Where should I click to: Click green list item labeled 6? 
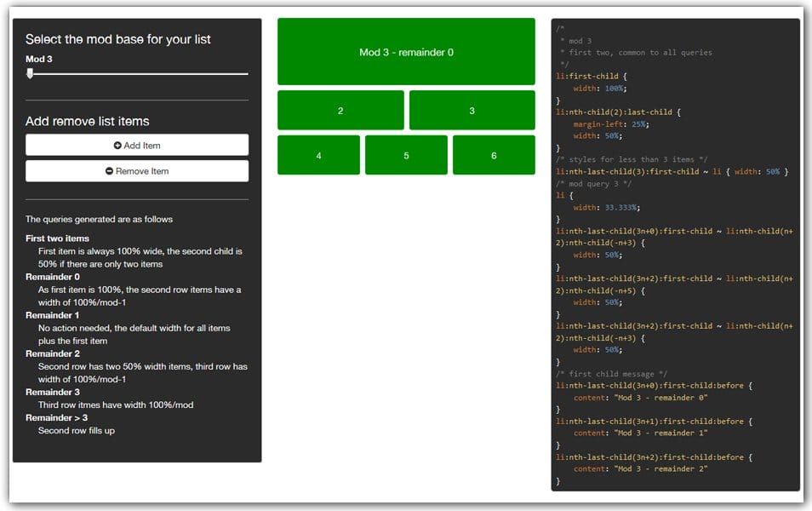(494, 154)
